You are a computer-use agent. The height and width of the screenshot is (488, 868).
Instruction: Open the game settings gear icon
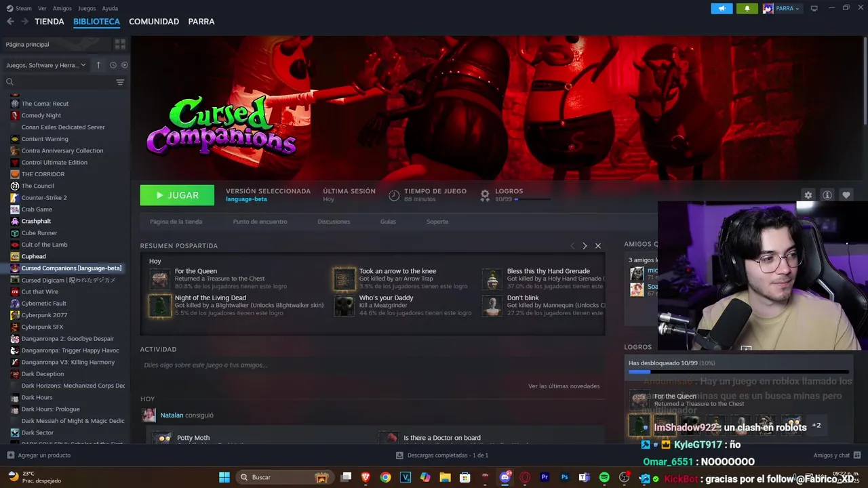coord(808,195)
